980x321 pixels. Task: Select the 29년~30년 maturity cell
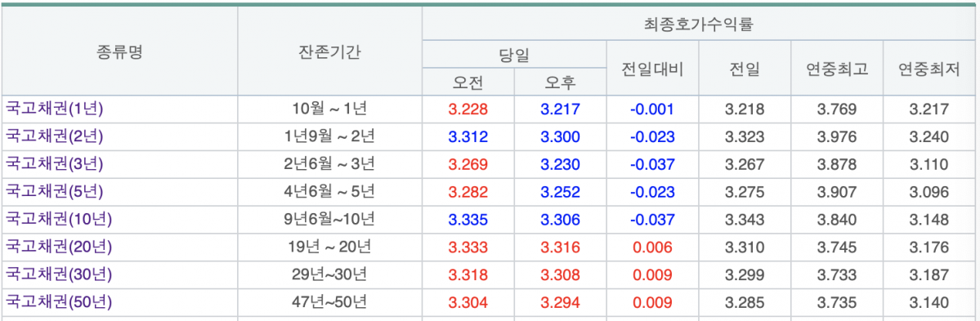coord(329,274)
